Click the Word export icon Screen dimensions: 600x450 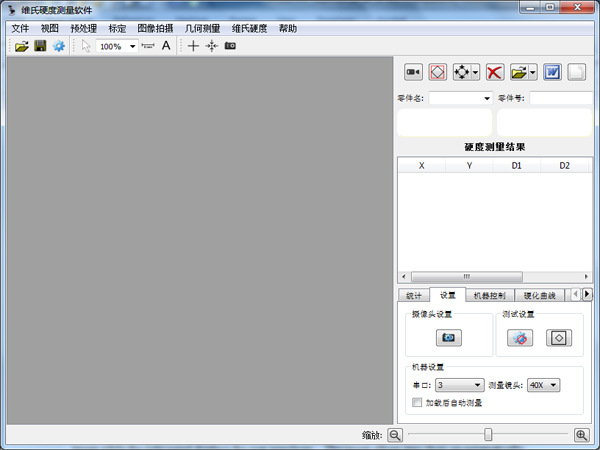[552, 72]
